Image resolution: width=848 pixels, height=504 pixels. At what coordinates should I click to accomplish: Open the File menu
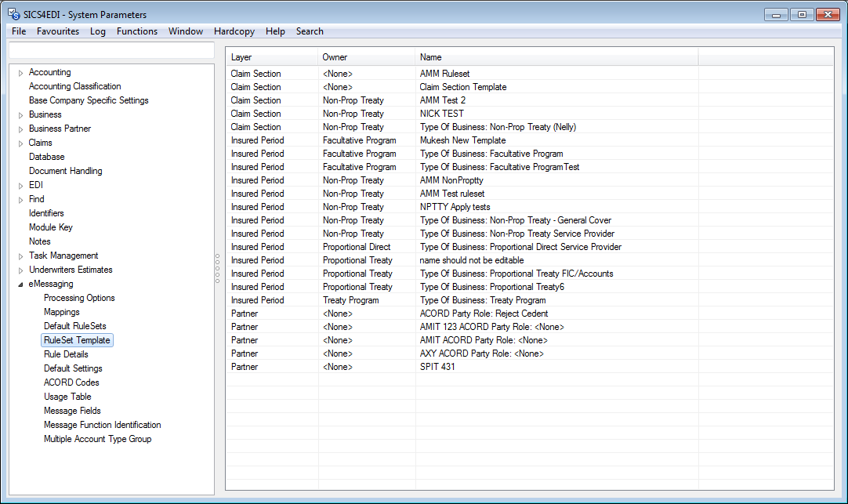tap(18, 31)
